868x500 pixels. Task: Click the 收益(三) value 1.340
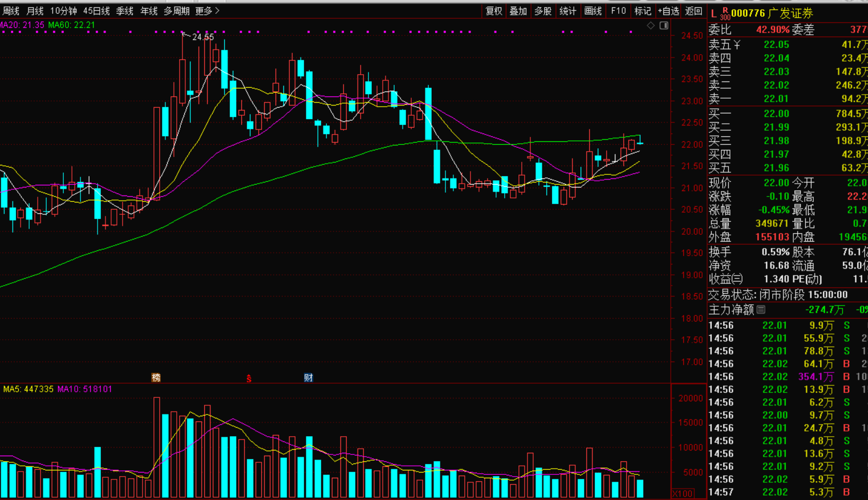point(776,279)
